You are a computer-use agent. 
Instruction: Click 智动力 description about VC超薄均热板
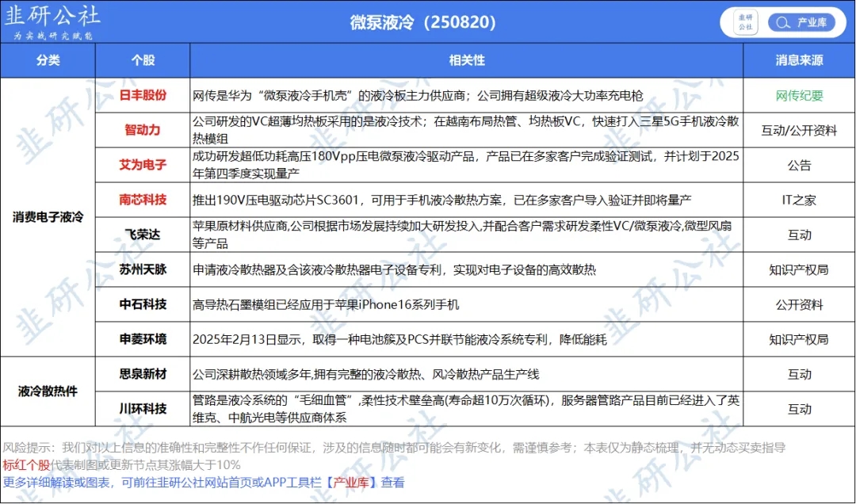click(466, 130)
